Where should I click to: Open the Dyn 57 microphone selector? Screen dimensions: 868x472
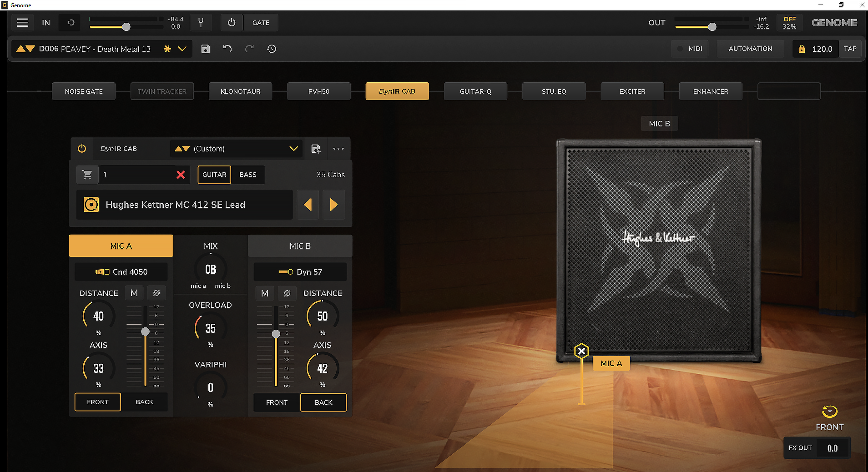tap(300, 272)
